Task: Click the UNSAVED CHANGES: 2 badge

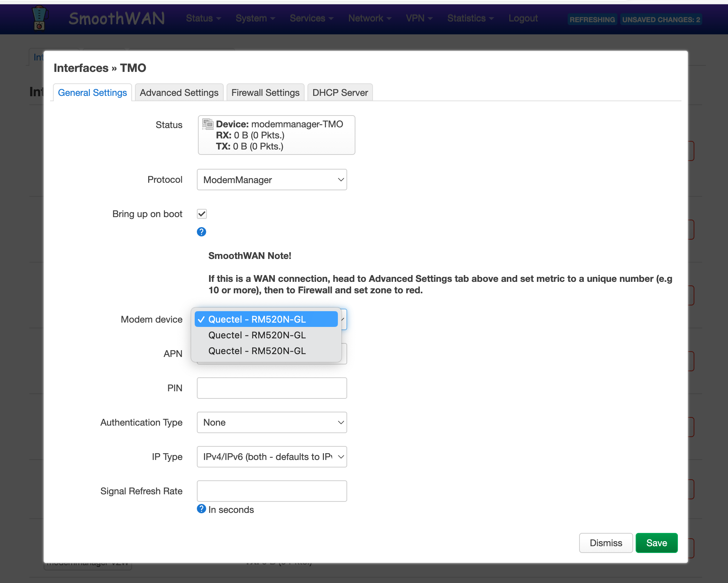Action: pyautogui.click(x=661, y=20)
